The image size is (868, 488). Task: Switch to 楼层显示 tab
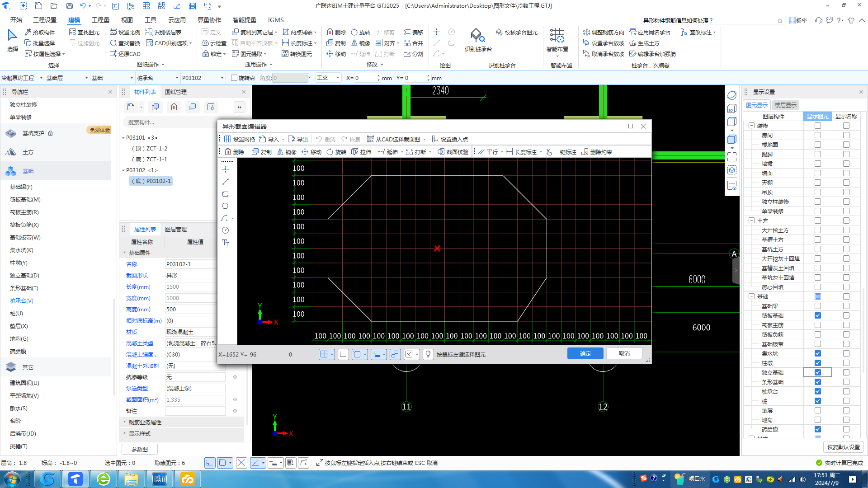[785, 105]
